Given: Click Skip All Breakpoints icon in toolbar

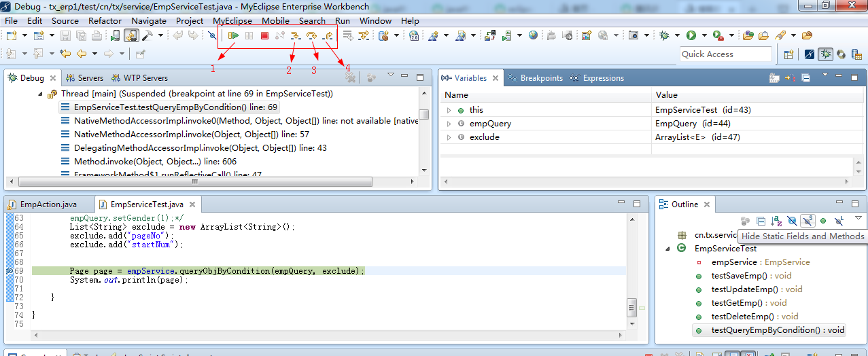Looking at the screenshot, I should coord(212,35).
